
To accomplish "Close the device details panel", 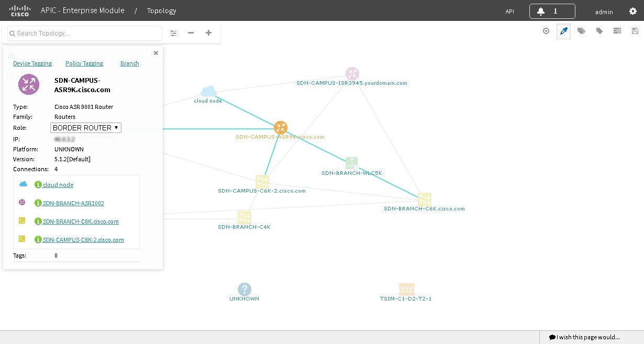I will point(156,53).
